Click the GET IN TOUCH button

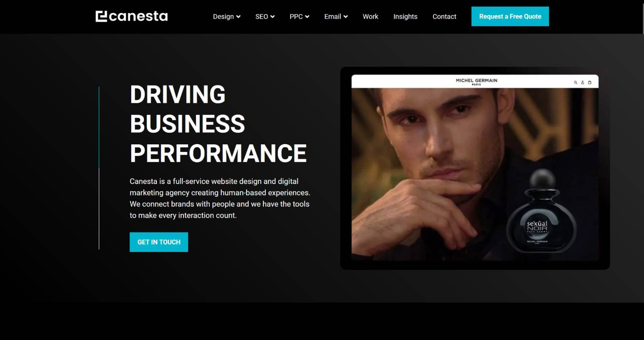click(x=159, y=242)
